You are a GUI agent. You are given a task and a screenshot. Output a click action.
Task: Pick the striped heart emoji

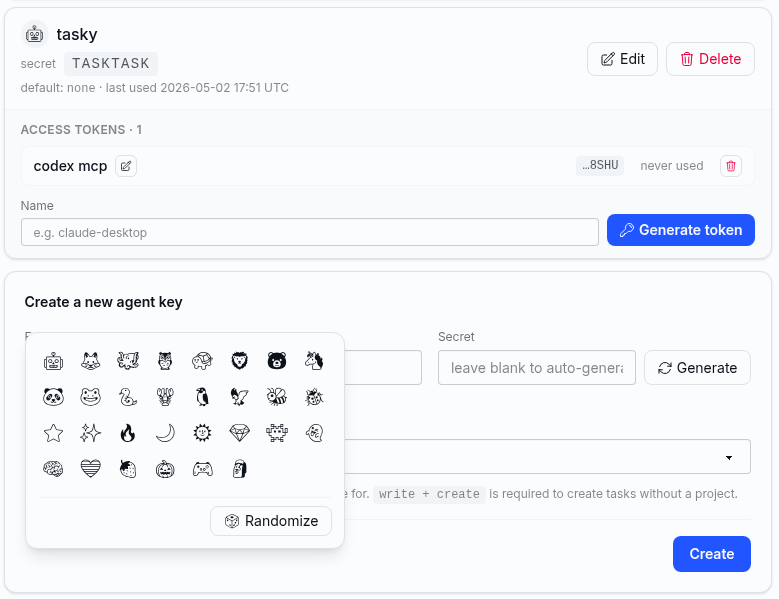(x=90, y=469)
